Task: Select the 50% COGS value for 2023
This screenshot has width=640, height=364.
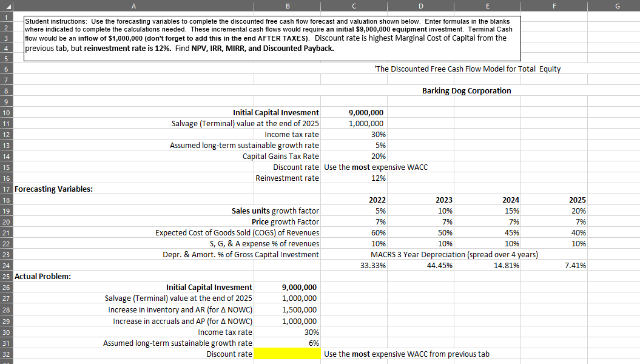Action: point(445,232)
